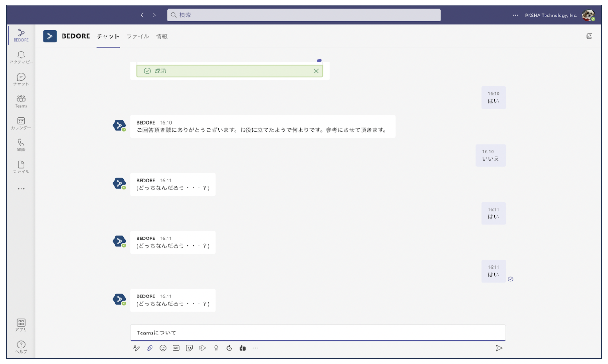
Task: Open the GIF picker
Action: point(176,348)
